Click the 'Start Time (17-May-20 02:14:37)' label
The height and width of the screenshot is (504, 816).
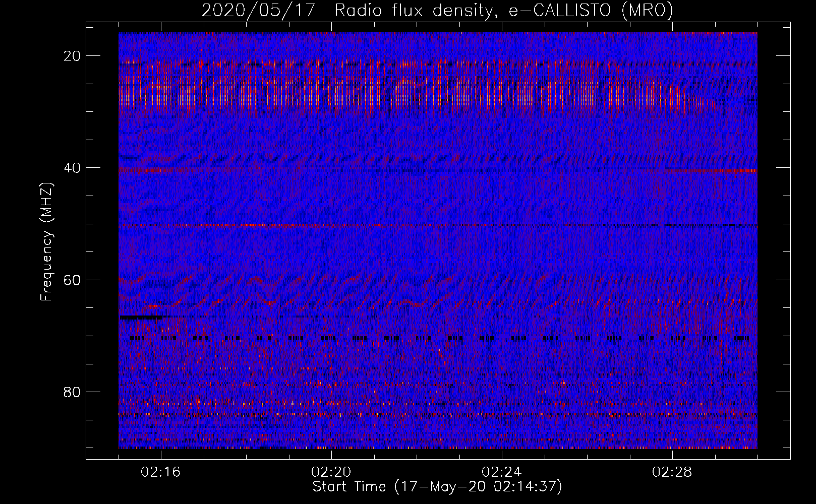click(437, 487)
